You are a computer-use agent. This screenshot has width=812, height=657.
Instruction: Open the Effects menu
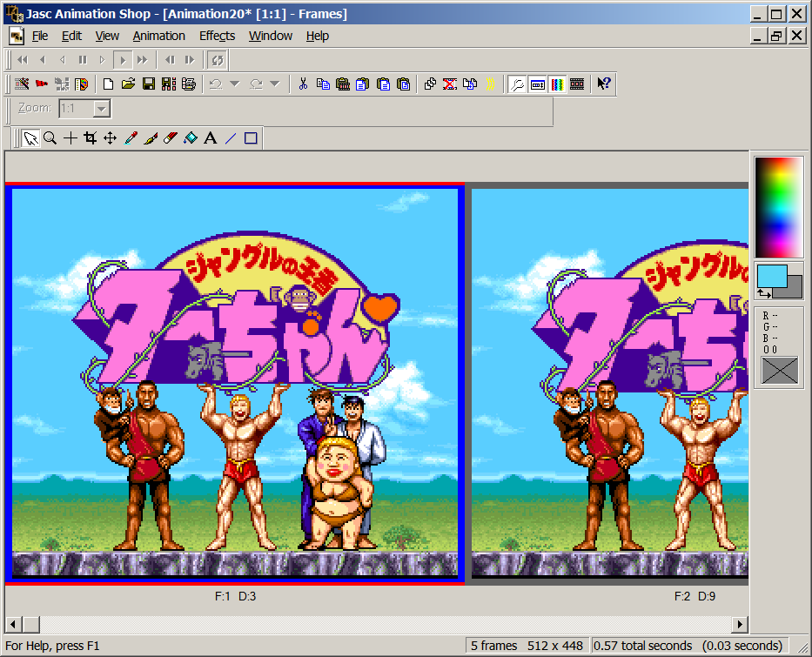[x=217, y=36]
